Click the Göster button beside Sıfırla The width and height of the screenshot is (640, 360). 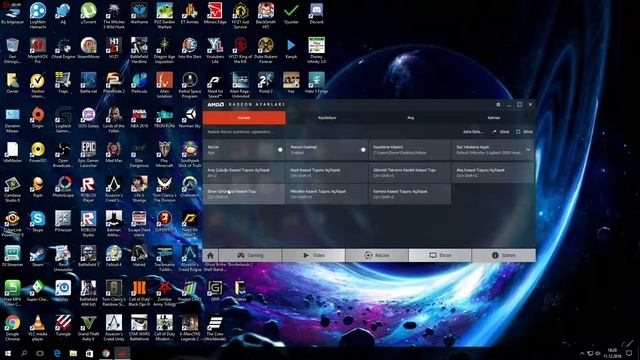501,132
